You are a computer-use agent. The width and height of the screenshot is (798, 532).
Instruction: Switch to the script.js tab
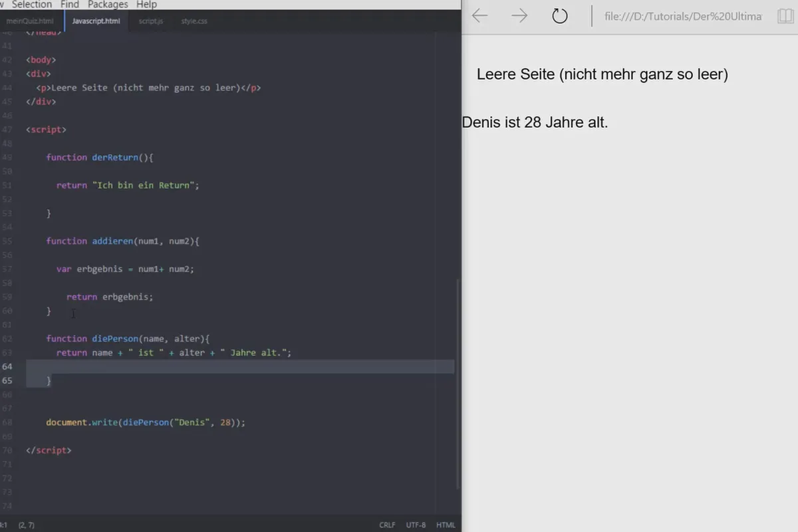tap(151, 21)
